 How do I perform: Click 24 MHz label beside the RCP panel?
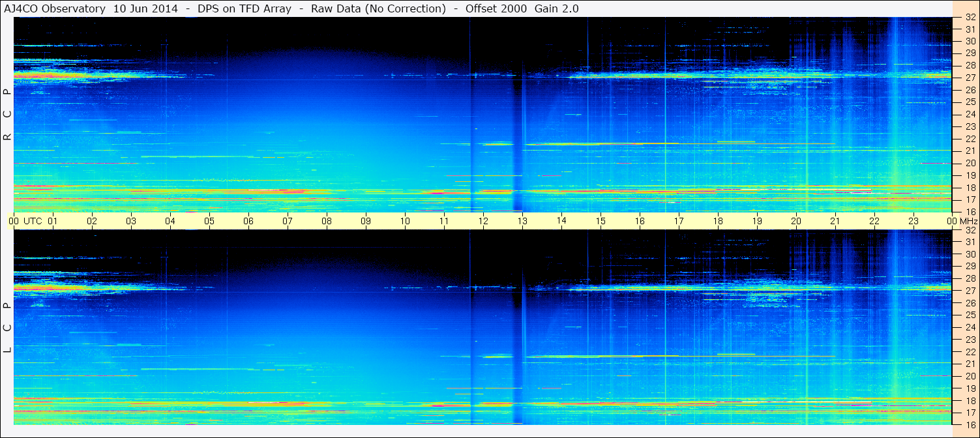(970, 115)
